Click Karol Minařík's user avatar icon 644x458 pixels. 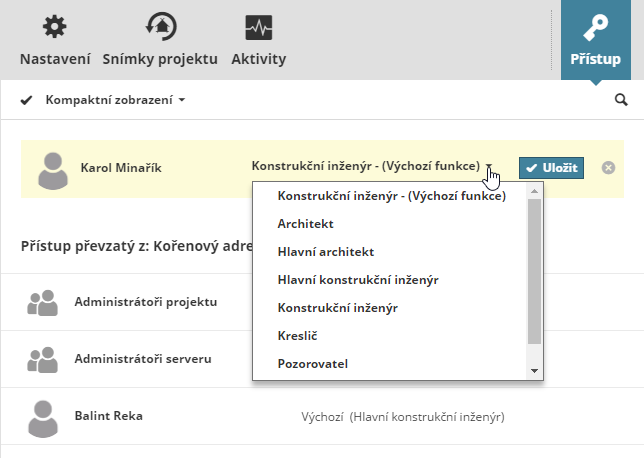[x=54, y=169]
